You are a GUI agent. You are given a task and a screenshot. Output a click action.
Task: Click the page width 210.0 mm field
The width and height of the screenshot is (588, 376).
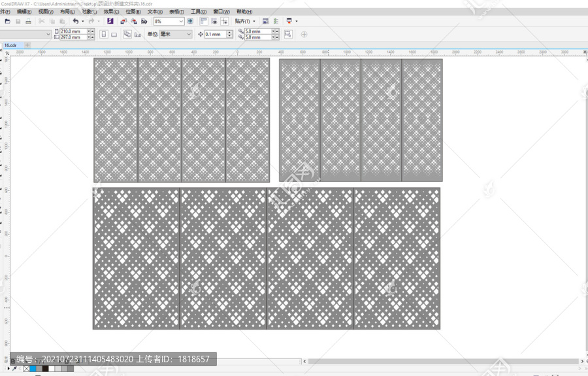click(73, 31)
